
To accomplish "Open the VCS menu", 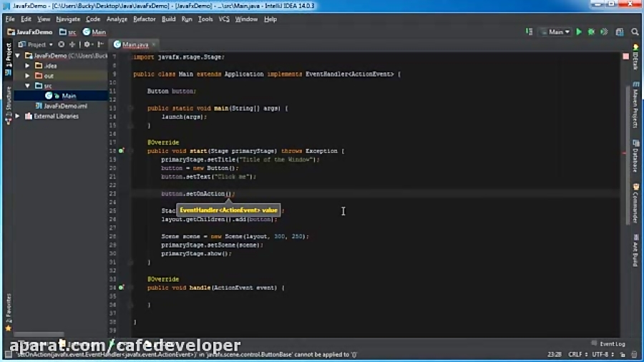I will (x=224, y=19).
